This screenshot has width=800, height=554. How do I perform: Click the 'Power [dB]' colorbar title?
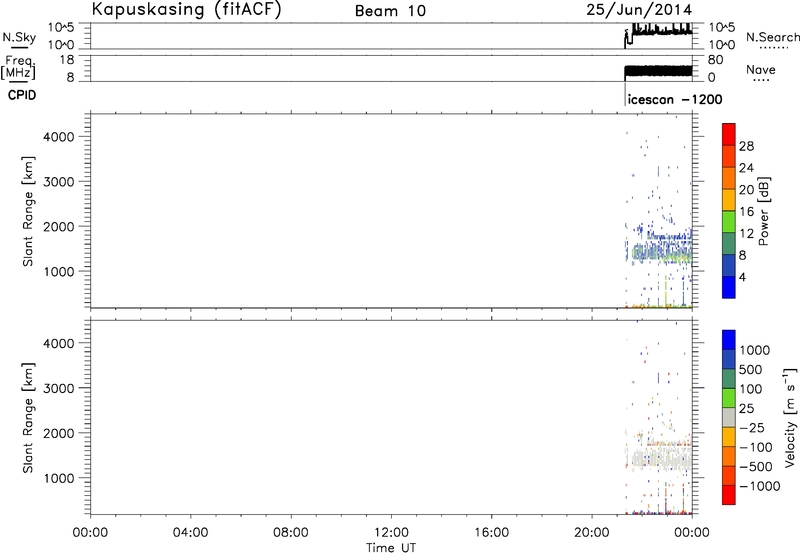point(763,211)
